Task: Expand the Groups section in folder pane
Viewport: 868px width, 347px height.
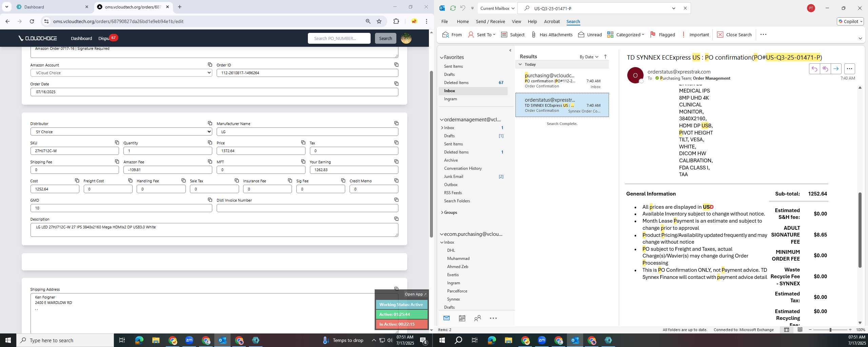Action: [442, 212]
